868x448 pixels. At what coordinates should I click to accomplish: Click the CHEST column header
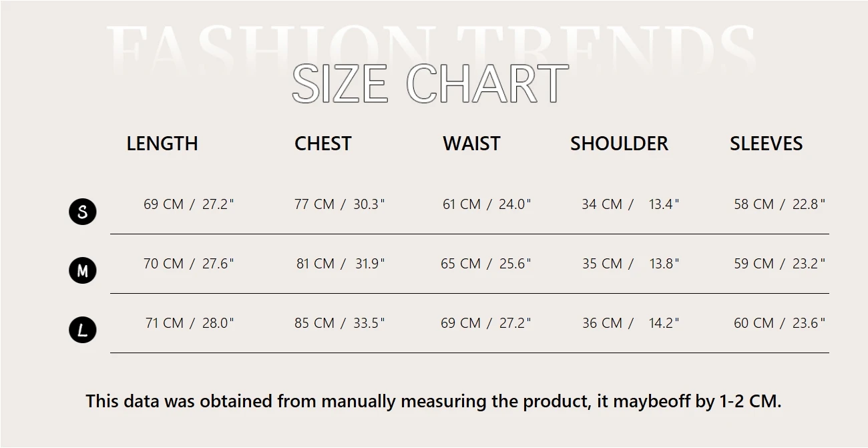coord(322,144)
